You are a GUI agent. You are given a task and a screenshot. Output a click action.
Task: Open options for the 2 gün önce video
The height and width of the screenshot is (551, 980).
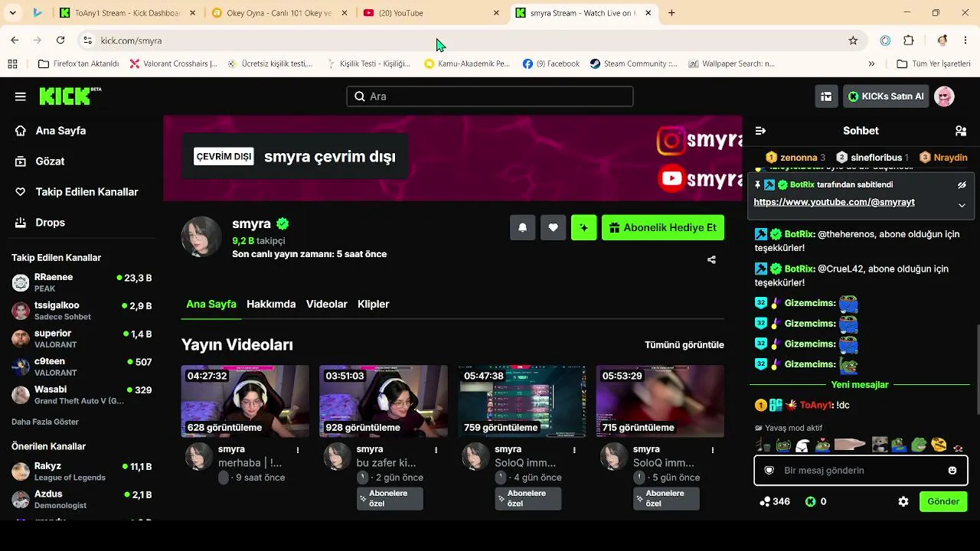[436, 450]
